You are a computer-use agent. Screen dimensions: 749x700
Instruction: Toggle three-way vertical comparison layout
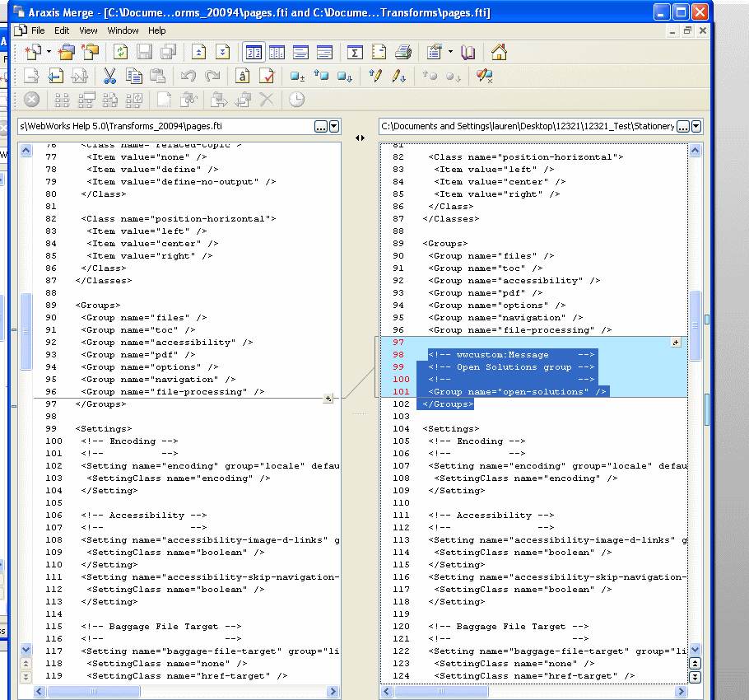tap(277, 53)
